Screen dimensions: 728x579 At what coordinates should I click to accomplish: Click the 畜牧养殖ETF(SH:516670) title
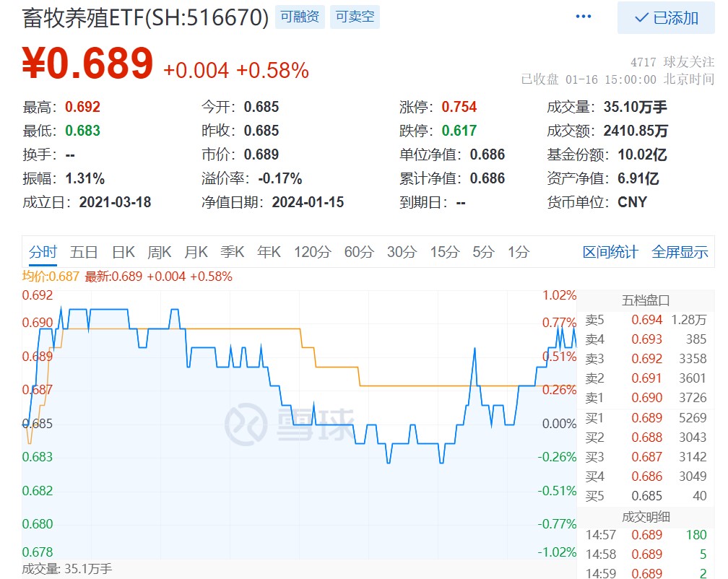point(145,17)
